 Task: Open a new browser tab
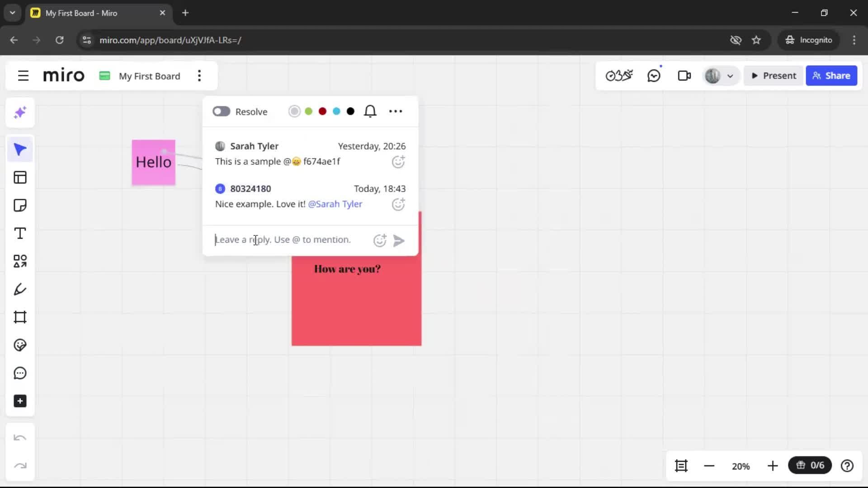coord(185,13)
